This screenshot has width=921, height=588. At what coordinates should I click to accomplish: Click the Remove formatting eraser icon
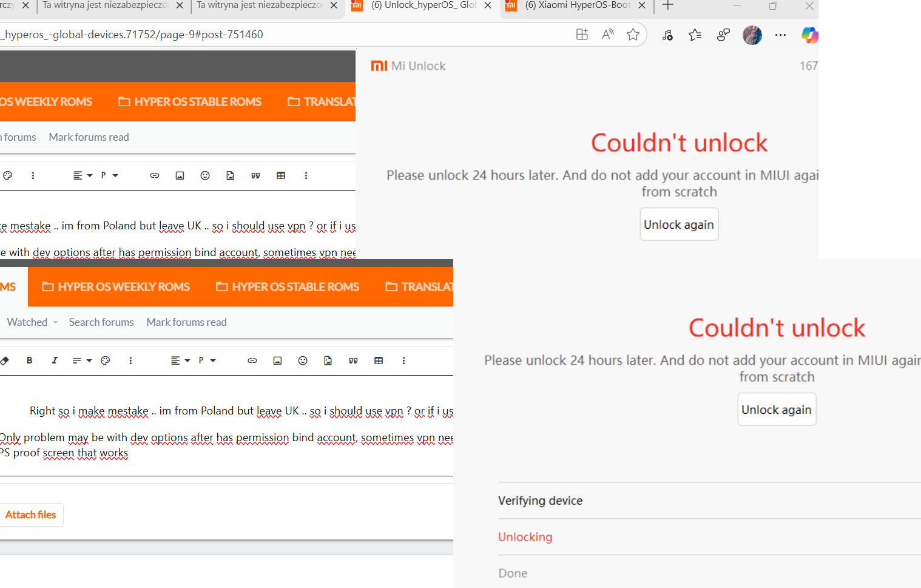point(5,360)
